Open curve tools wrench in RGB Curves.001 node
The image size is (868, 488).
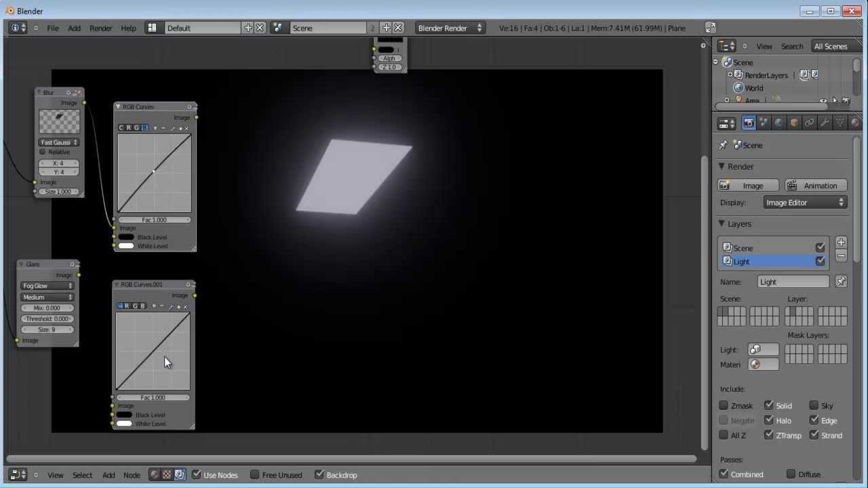click(170, 306)
